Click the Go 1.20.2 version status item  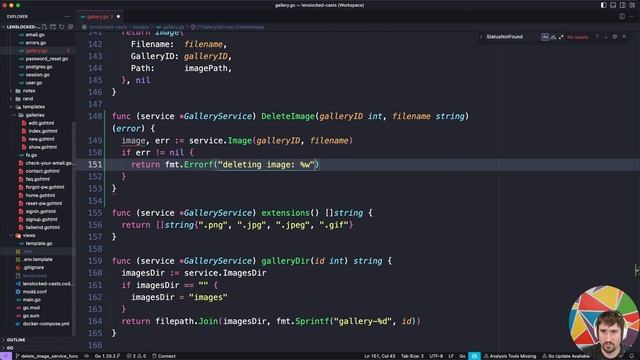pyautogui.click(x=107, y=356)
